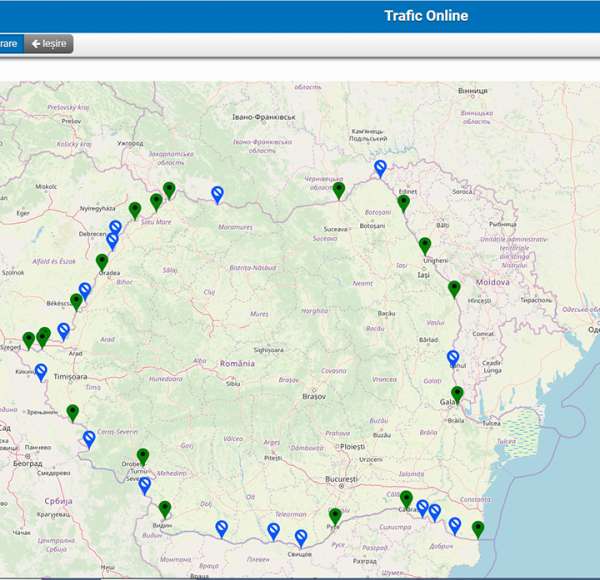The height and width of the screenshot is (580, 600).
Task: Click the Вінниця city label
Action: (473, 91)
